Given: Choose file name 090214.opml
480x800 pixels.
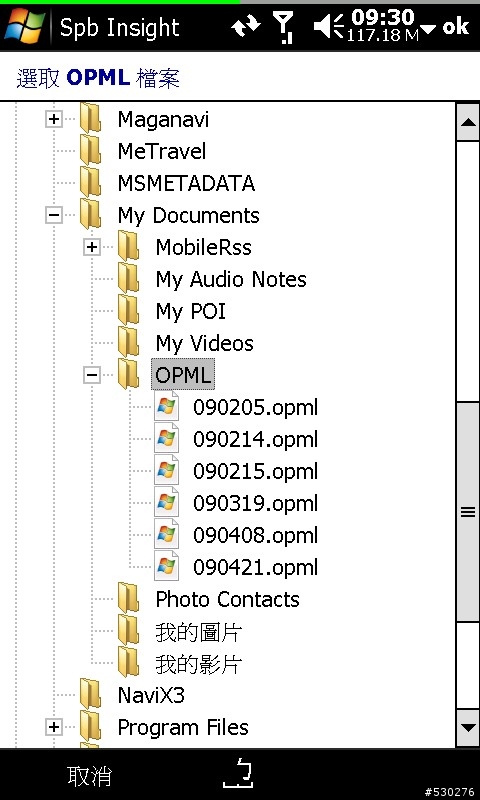Looking at the screenshot, I should 256,439.
